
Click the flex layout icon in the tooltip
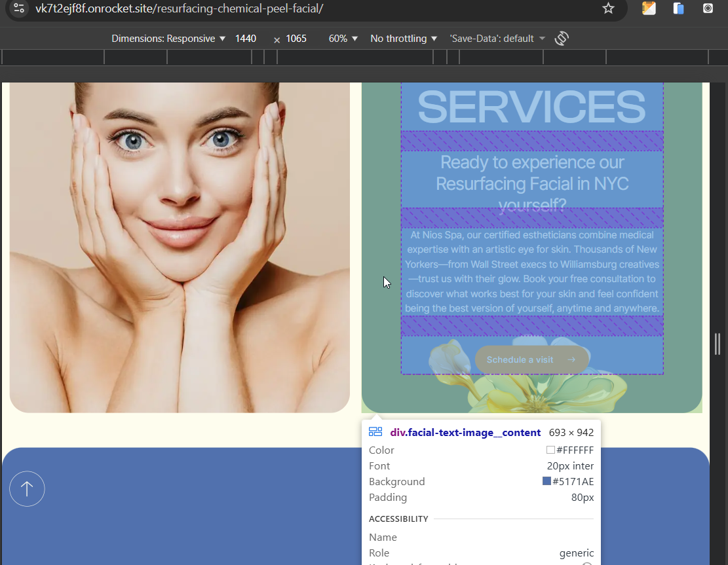(375, 432)
